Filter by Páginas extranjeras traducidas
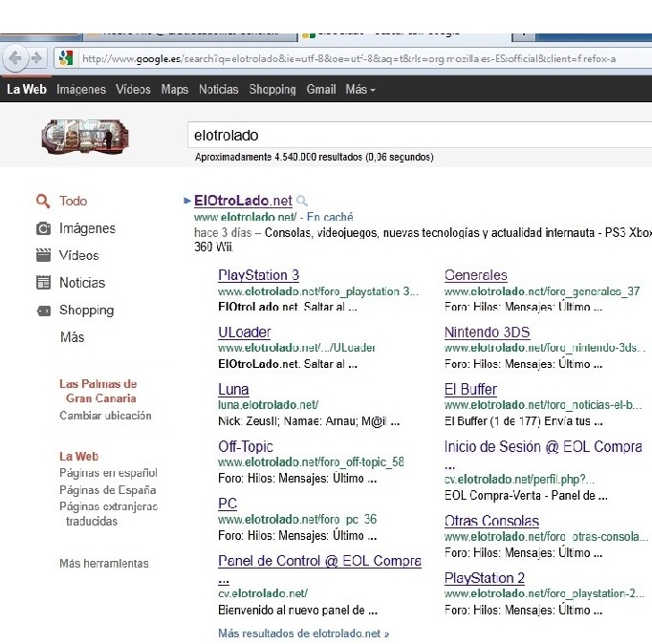Image resolution: width=652 pixels, height=644 pixels. click(108, 513)
